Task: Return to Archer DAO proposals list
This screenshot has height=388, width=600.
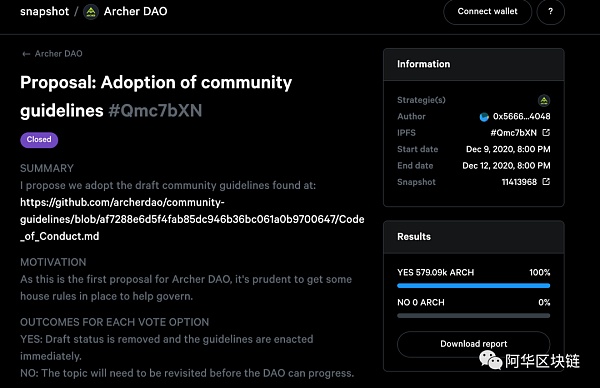Action: [58, 54]
